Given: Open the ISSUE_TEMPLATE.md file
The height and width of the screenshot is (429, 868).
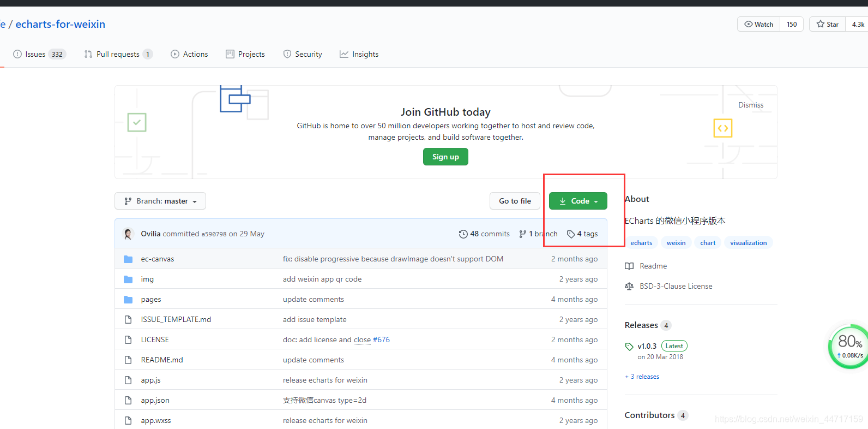Looking at the screenshot, I should (x=176, y=319).
